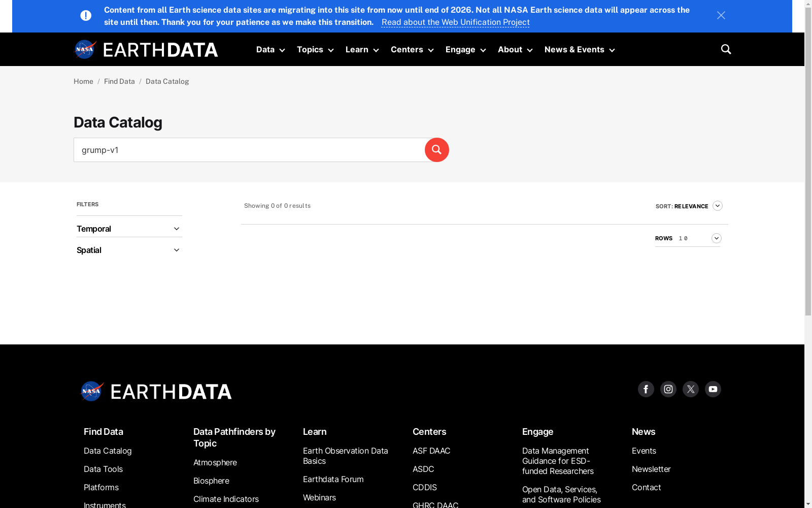Open the About menu
The image size is (812, 508).
(x=515, y=49)
